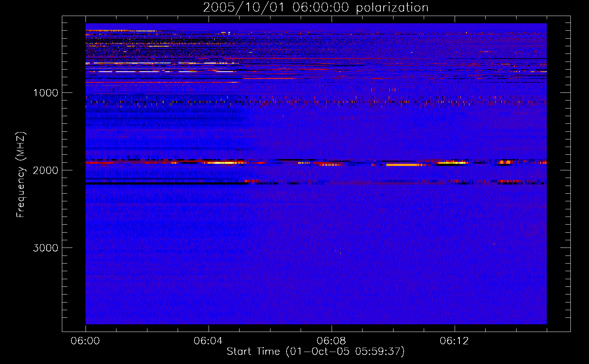Click the black horizontal band near 2200 MHz
The width and height of the screenshot is (589, 364).
(167, 184)
